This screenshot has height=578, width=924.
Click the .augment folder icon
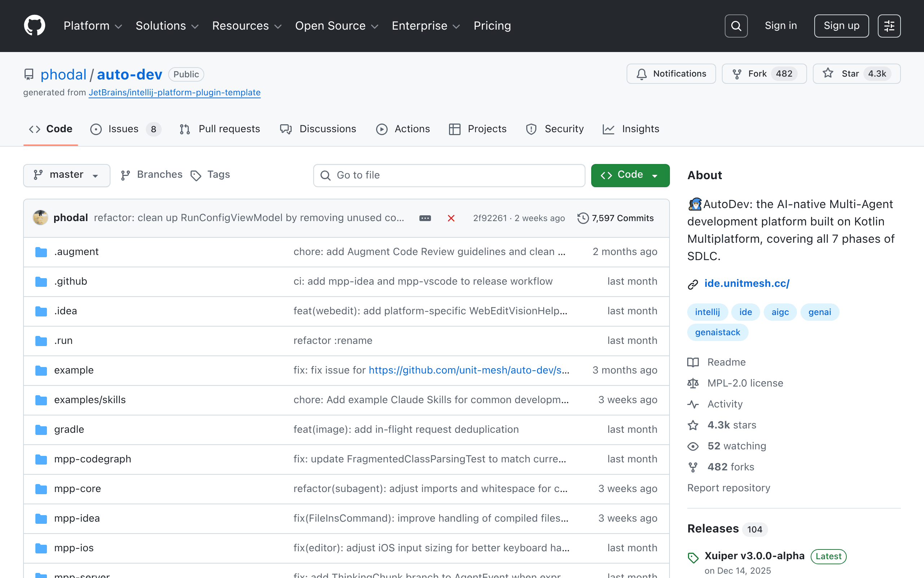click(41, 252)
